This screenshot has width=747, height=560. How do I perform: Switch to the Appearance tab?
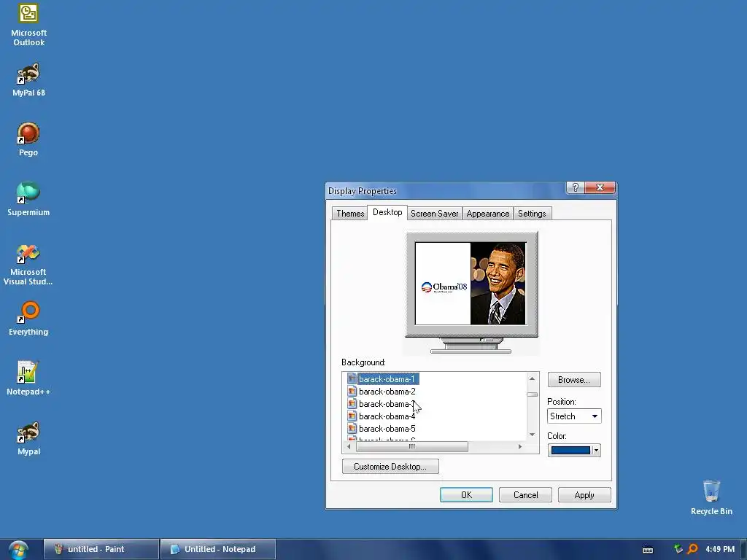point(488,214)
